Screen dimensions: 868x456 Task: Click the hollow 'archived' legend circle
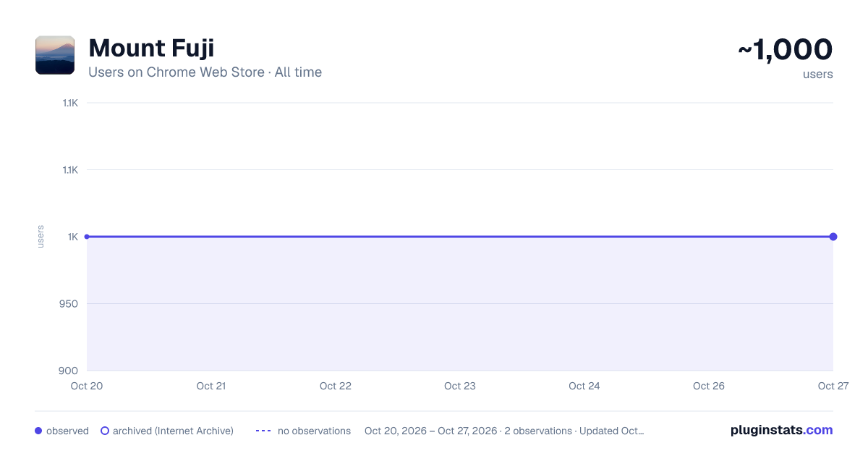pos(105,431)
